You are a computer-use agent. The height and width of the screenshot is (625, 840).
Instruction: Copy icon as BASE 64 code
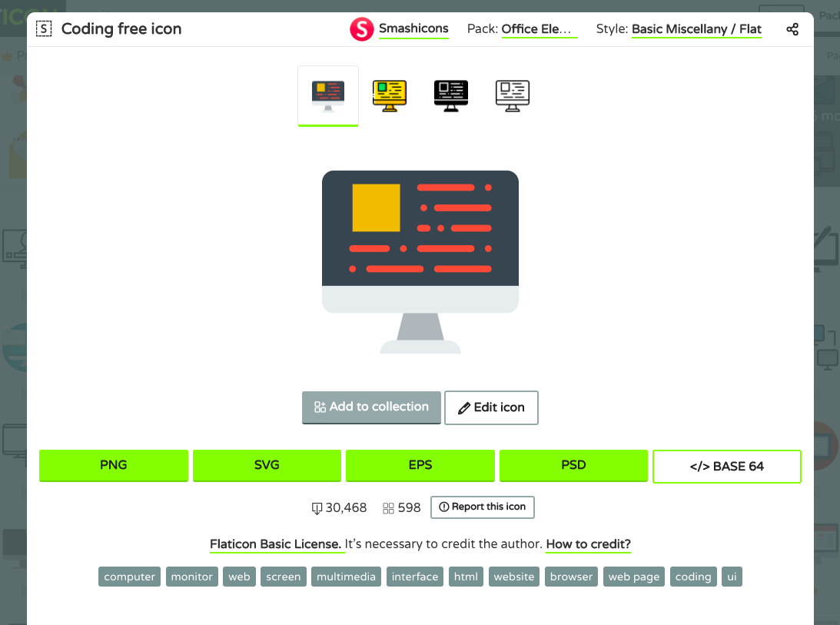[726, 466]
